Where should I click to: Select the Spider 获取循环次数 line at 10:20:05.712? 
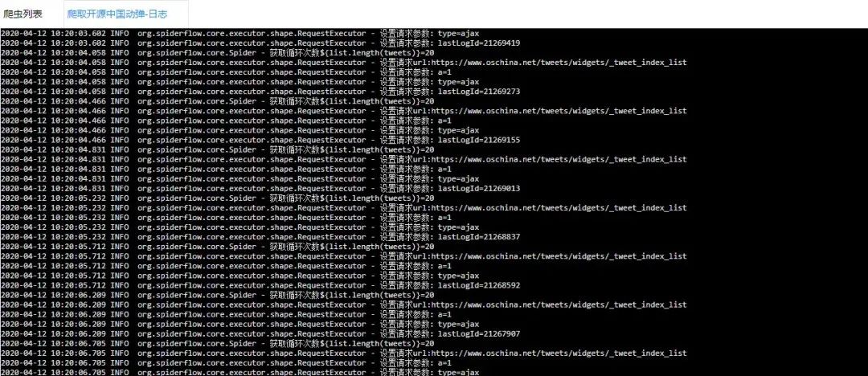(x=217, y=247)
